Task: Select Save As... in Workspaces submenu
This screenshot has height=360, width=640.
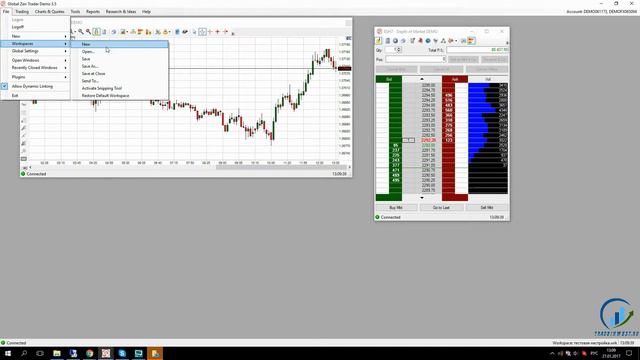Action: 120,66
